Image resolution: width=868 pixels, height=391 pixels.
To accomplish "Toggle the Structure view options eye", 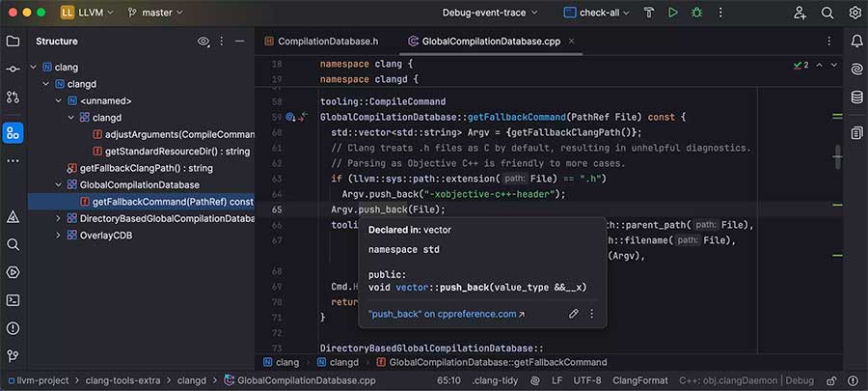I will [203, 42].
